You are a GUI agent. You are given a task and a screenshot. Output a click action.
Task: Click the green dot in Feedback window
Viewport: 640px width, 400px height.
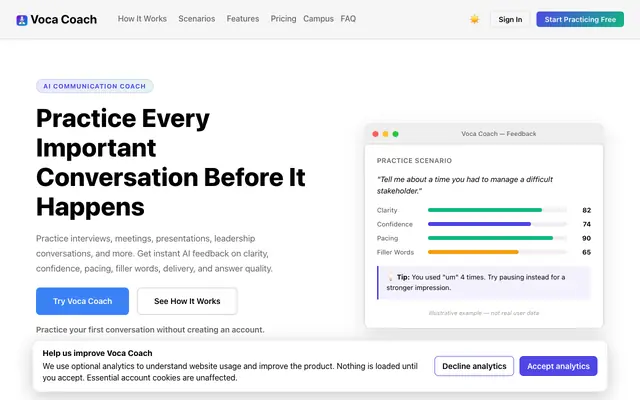(396, 134)
